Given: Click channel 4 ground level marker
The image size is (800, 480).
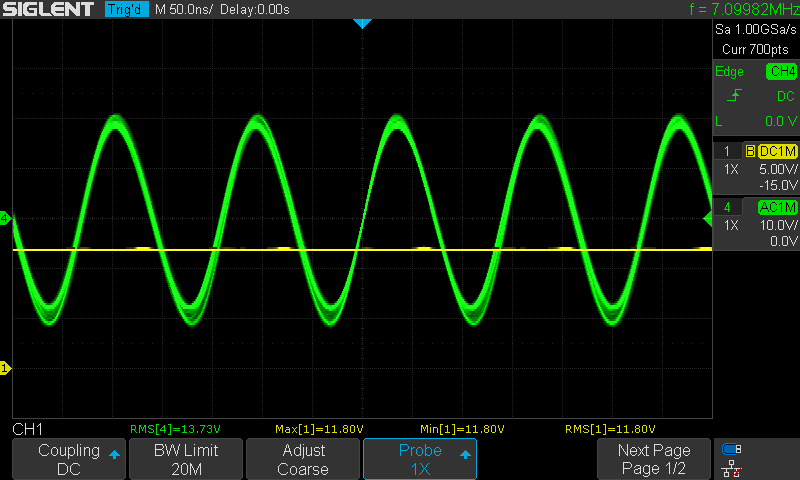Looking at the screenshot, I should click(5, 218).
